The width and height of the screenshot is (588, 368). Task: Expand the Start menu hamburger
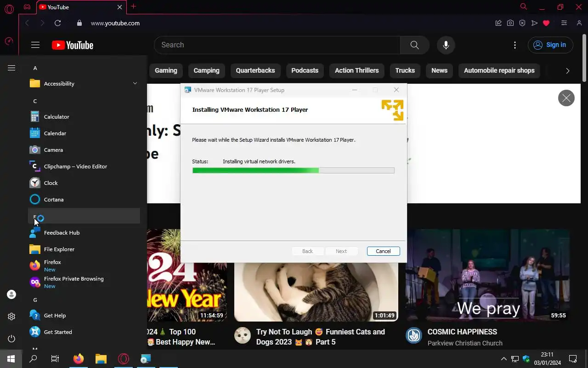tap(11, 68)
